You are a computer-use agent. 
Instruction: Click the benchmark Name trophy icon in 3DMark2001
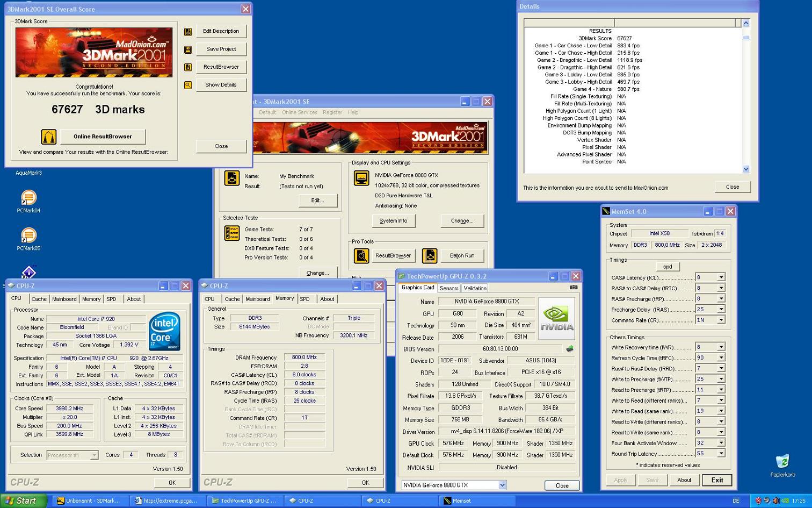232,178
